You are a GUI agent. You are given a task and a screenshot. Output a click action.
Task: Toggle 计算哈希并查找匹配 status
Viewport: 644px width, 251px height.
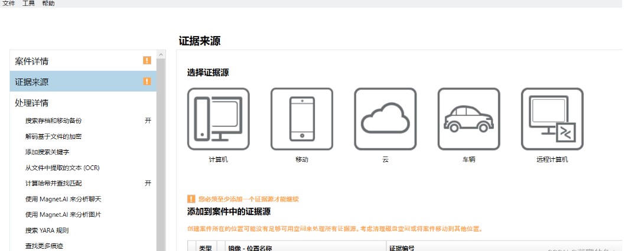coord(148,183)
